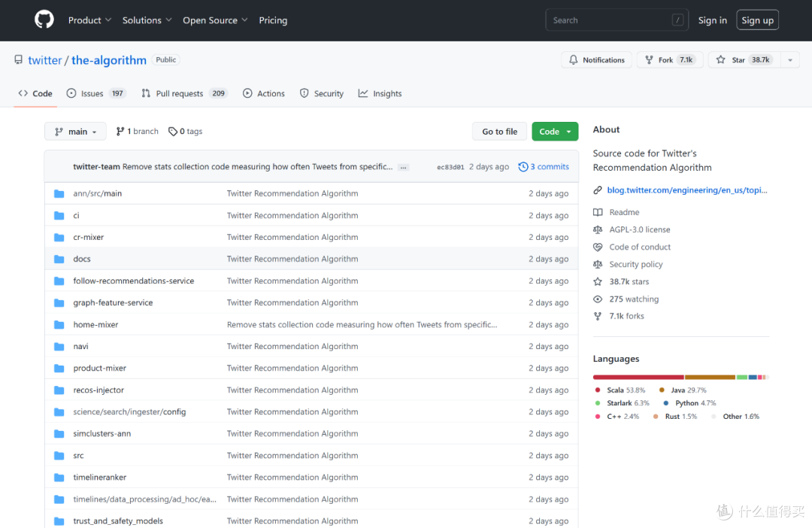812x528 pixels.
Task: Open the simclusters-ann folder
Action: tap(102, 434)
